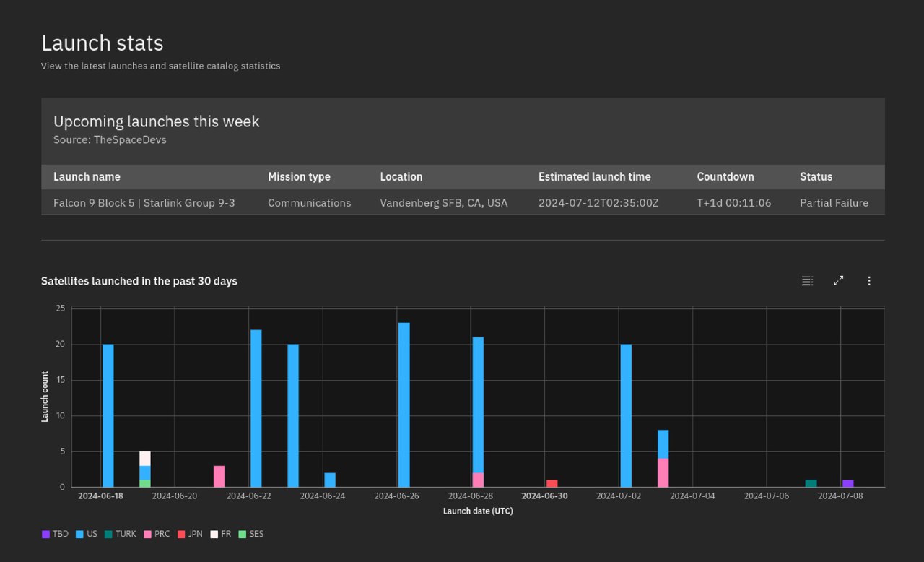Click the purple TBD bar near 2024-07-08
The image size is (924, 562).
[x=847, y=483]
